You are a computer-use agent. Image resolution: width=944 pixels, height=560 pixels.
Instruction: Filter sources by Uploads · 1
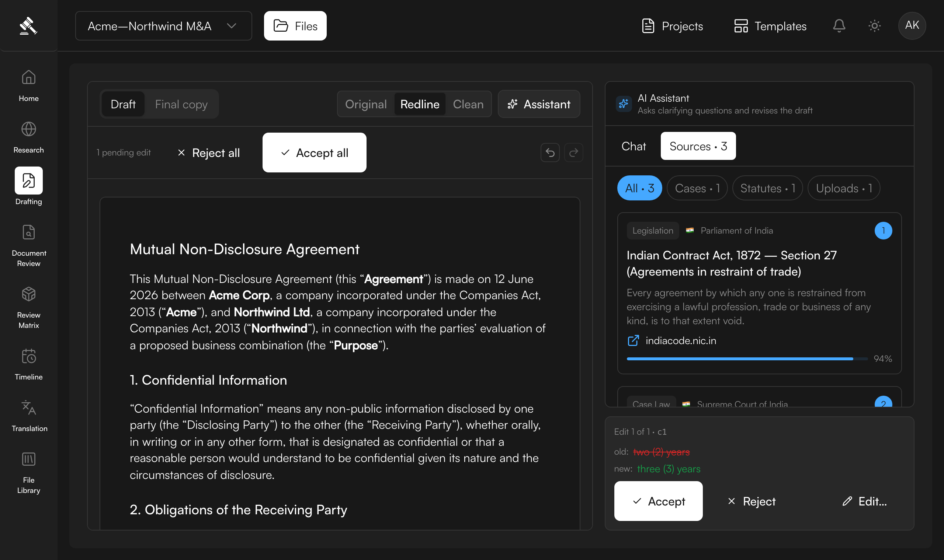pos(844,188)
